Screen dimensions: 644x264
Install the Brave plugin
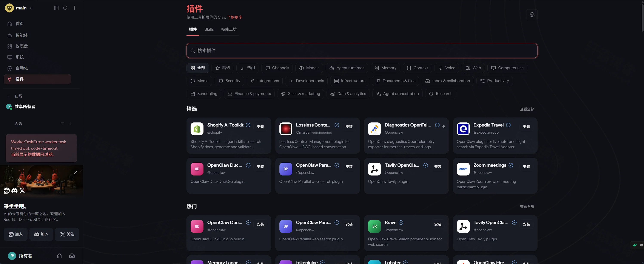pyautogui.click(x=438, y=224)
